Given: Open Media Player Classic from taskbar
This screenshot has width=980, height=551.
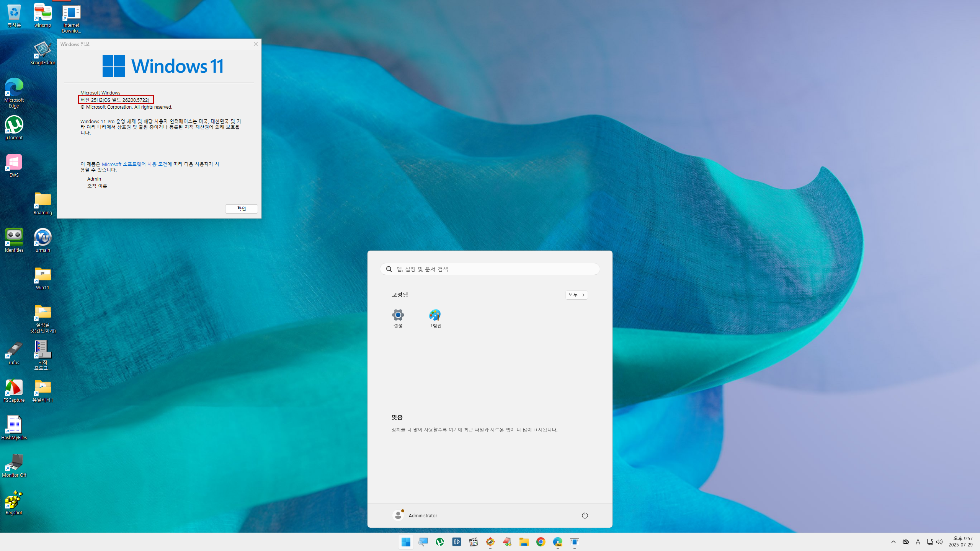Looking at the screenshot, I should click(x=474, y=542).
